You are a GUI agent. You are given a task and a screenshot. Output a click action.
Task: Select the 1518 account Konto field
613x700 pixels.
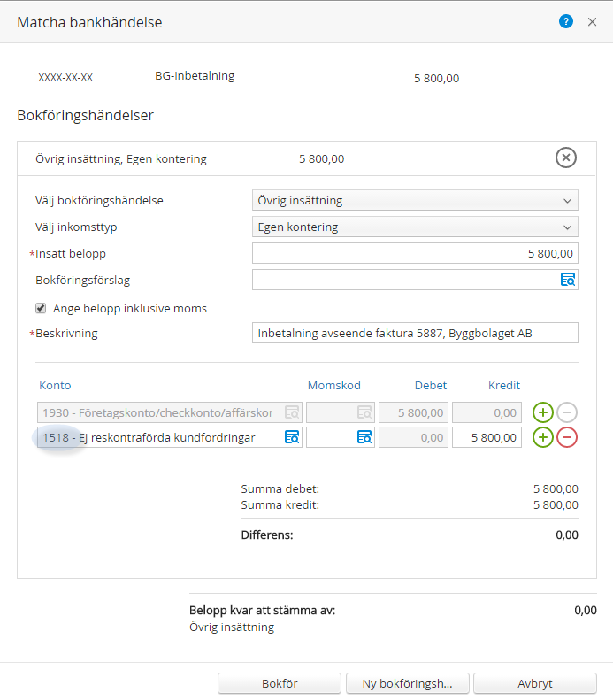tap(170, 437)
